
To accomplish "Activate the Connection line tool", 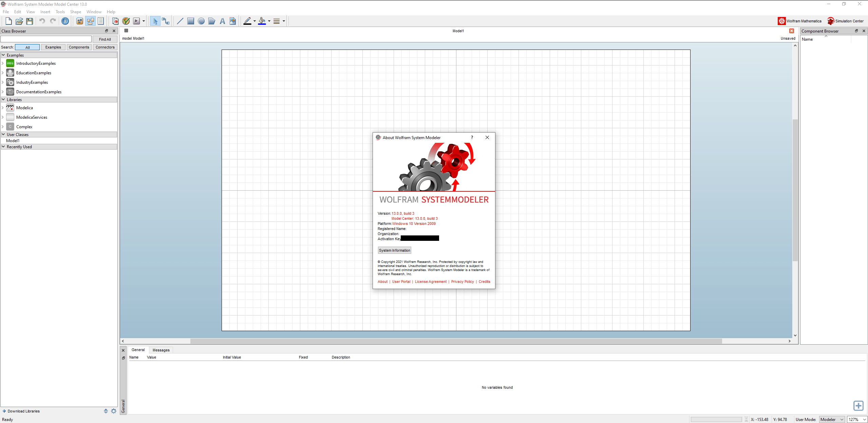I will (x=166, y=21).
